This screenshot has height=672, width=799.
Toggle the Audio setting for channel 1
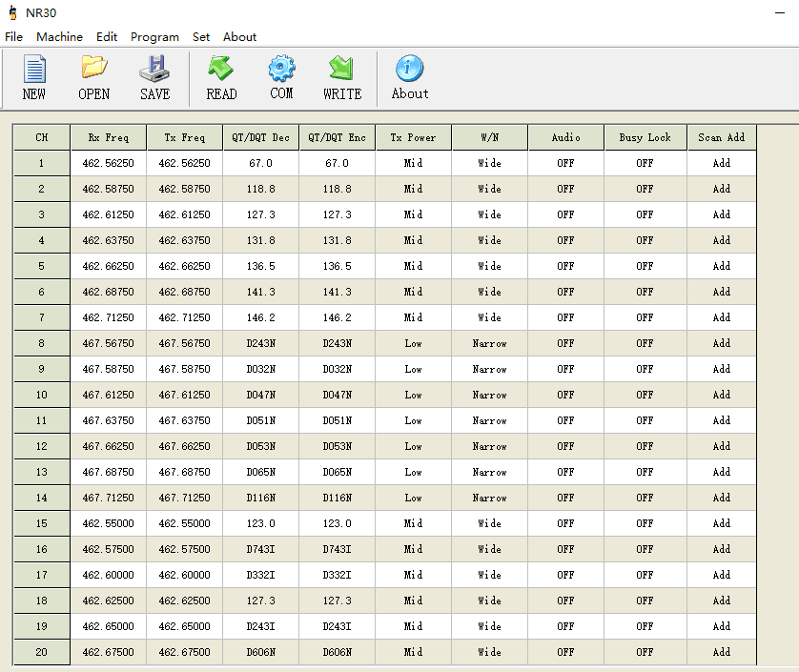[x=565, y=163]
